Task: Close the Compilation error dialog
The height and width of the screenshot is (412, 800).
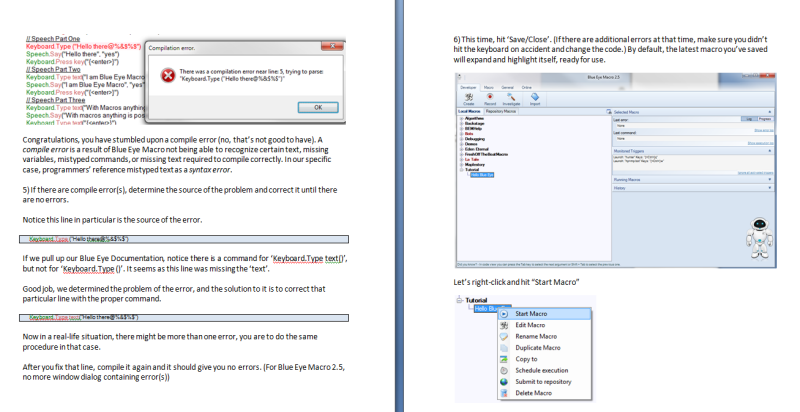Action: [x=332, y=46]
